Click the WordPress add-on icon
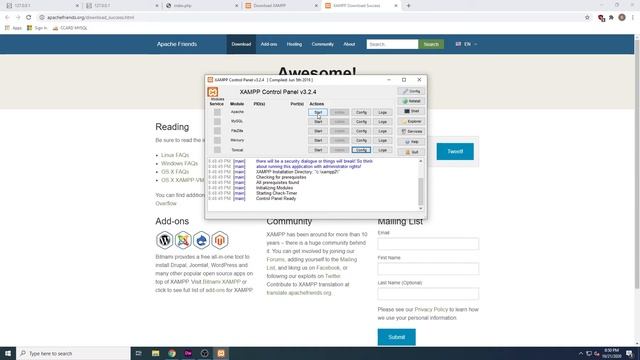 coord(164,240)
